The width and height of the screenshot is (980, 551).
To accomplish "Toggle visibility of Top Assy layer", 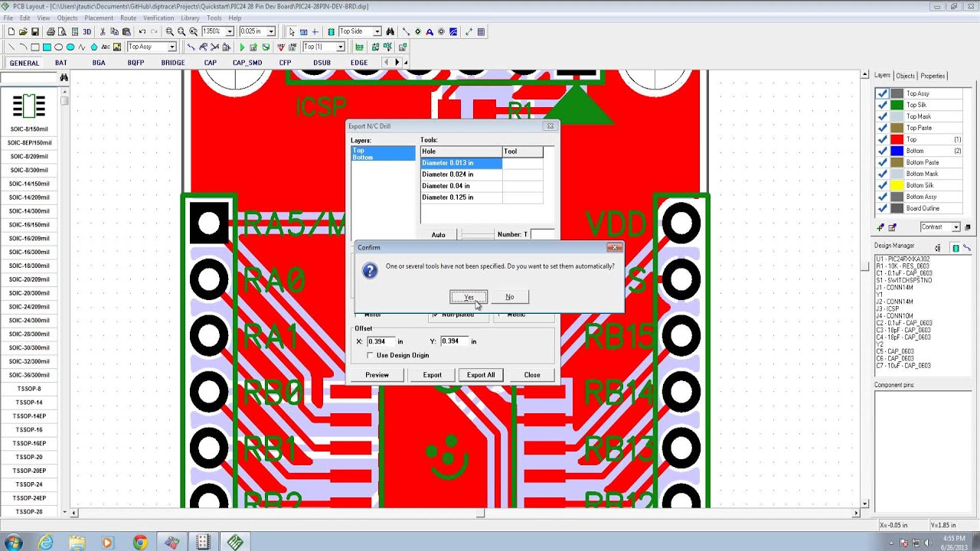I will tap(882, 93).
